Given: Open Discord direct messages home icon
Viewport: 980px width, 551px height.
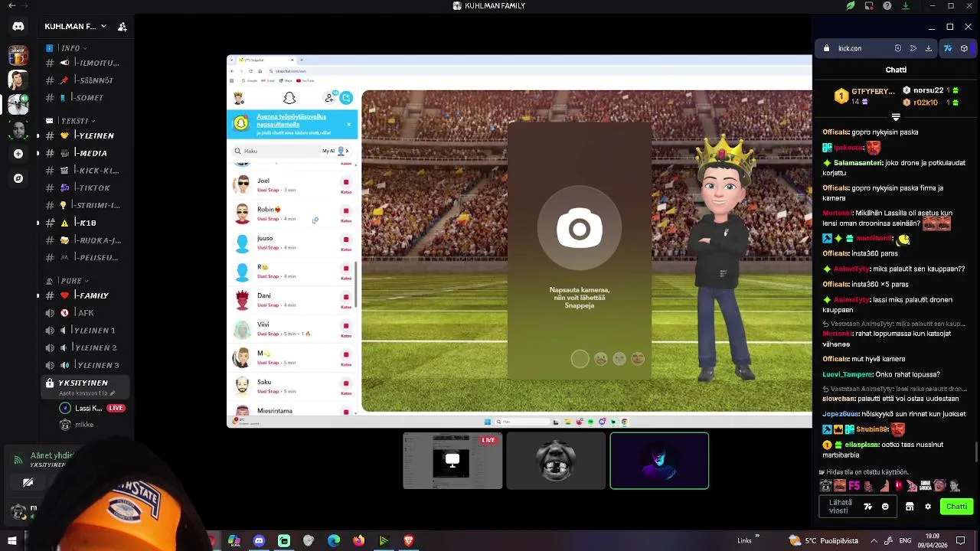Looking at the screenshot, I should coord(18,26).
